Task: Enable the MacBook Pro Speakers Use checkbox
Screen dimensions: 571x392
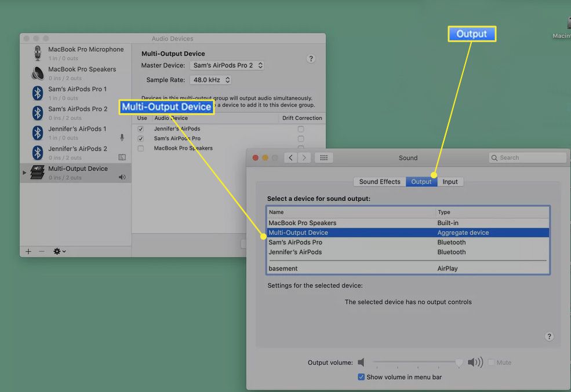Action: [140, 148]
